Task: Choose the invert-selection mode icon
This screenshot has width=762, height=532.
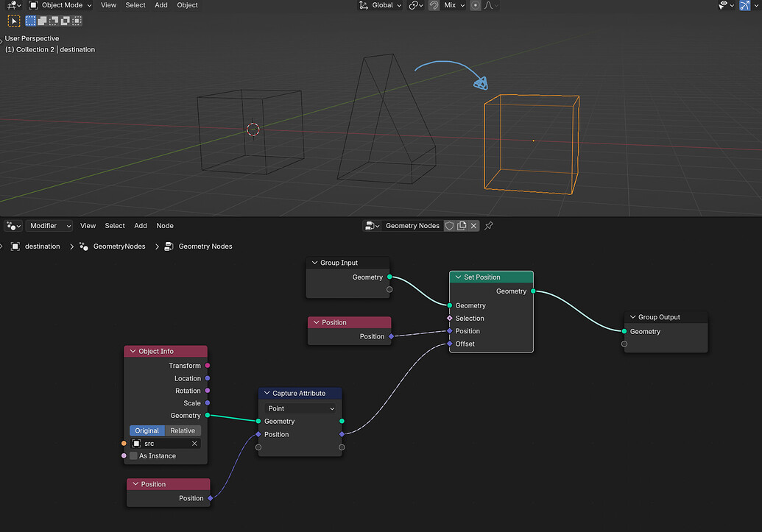Action: coord(65,21)
